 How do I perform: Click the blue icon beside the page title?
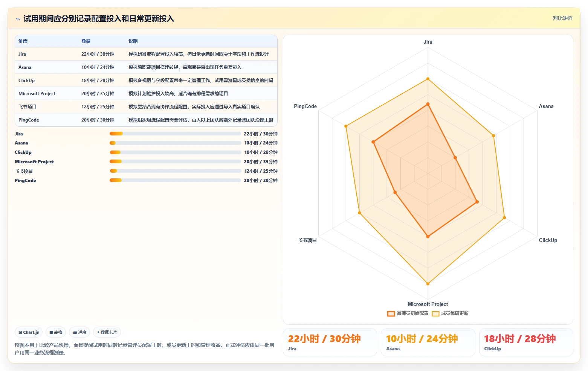18,19
